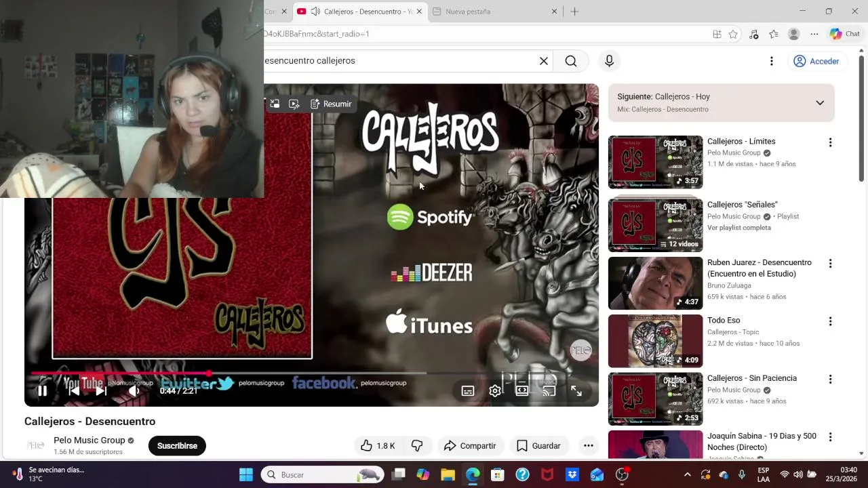This screenshot has height=488, width=868.
Task: Save the video with Guardar
Action: click(539, 446)
